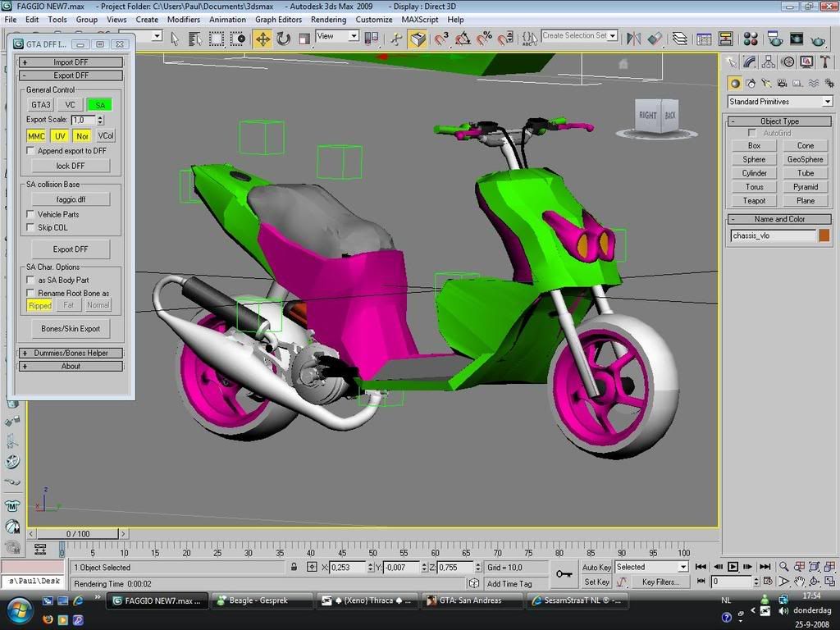This screenshot has width=840, height=630.
Task: Toggle the MMC export option
Action: (36, 136)
